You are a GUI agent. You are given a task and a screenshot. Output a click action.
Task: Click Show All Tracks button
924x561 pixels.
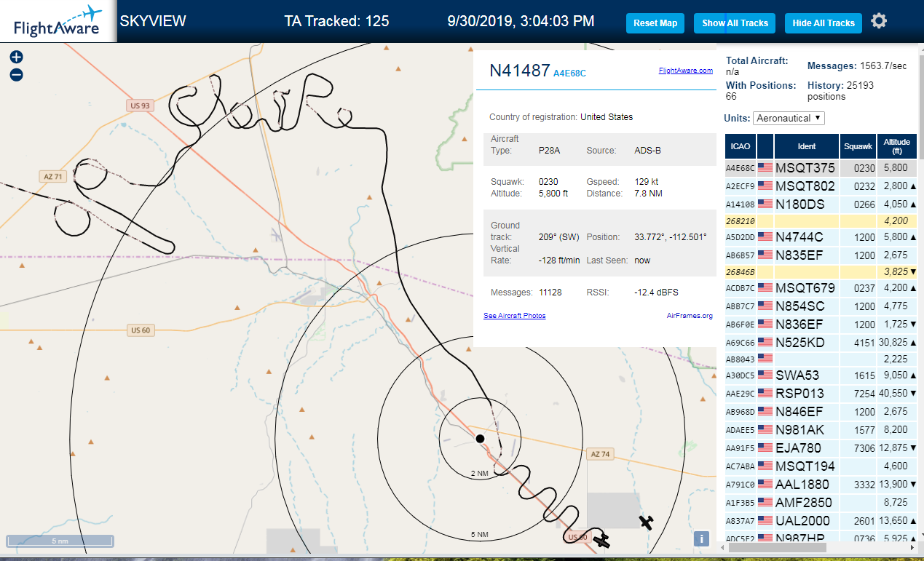[735, 23]
